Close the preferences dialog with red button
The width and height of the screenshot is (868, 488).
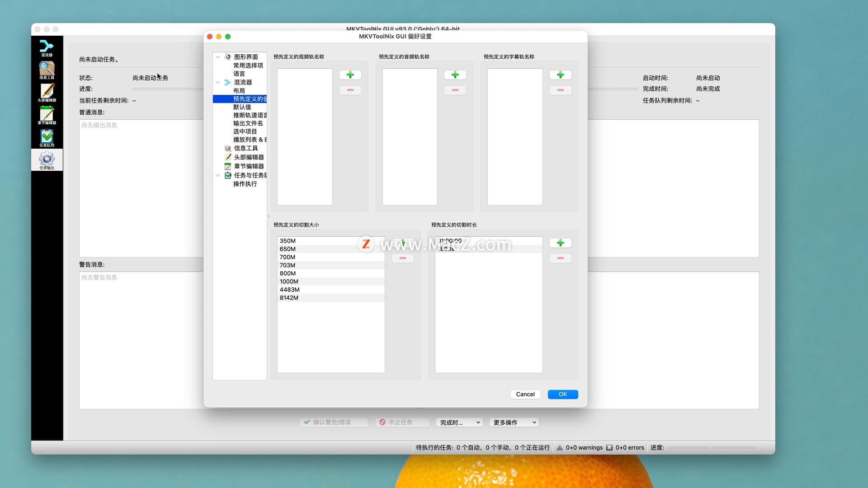click(210, 37)
